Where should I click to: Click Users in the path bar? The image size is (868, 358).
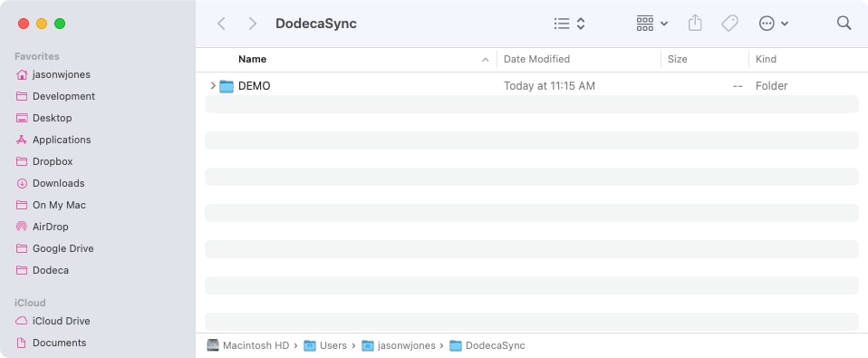click(x=333, y=346)
